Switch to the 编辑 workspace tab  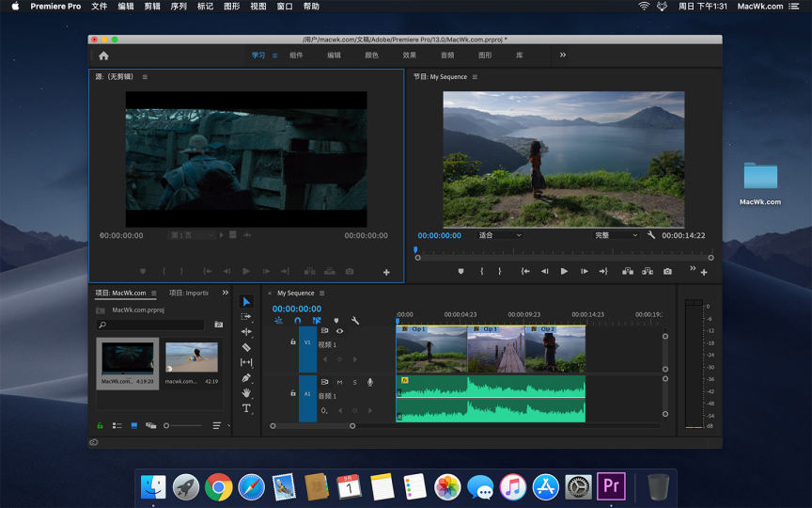tap(334, 56)
